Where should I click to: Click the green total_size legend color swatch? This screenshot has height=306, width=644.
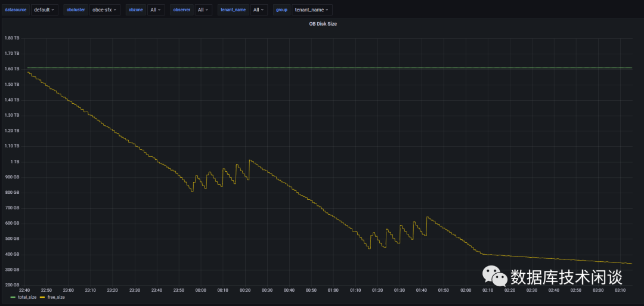pos(13,297)
